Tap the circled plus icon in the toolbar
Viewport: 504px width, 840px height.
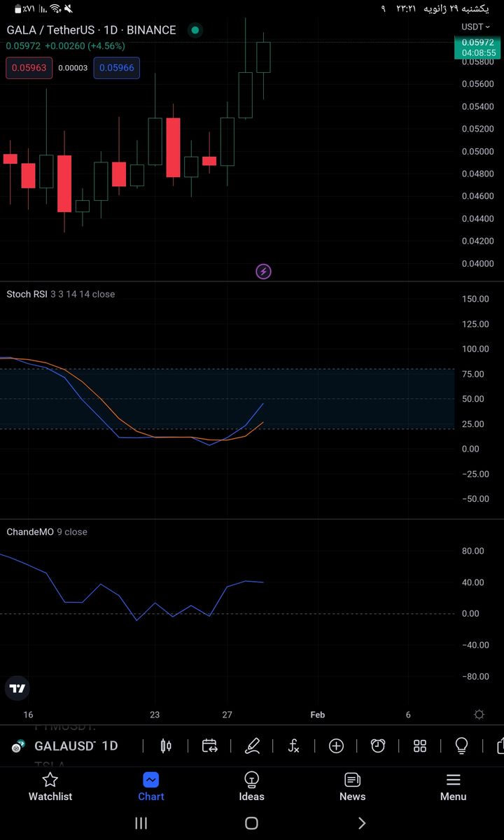336,745
